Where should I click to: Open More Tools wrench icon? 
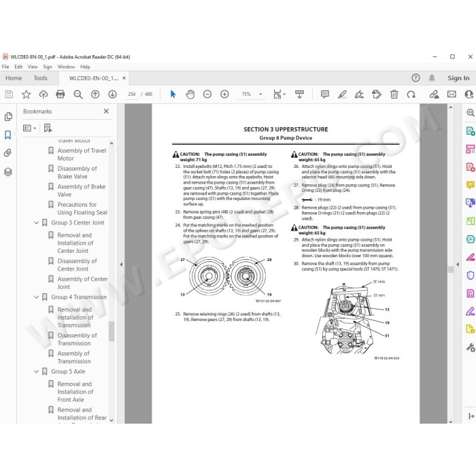[471, 347]
